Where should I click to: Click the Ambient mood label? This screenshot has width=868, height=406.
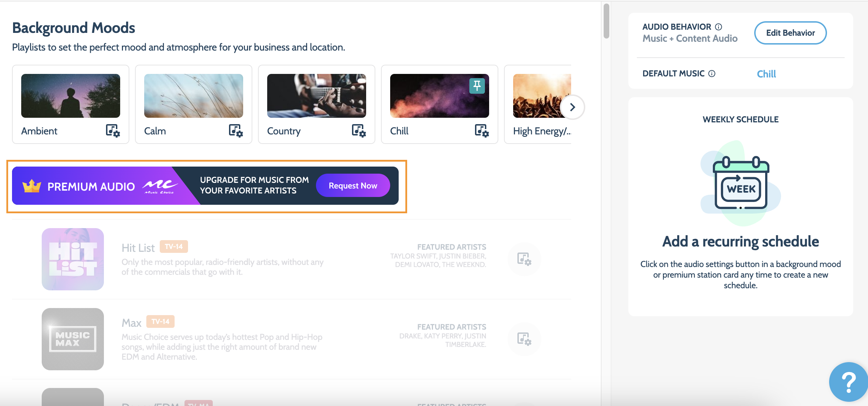click(39, 131)
